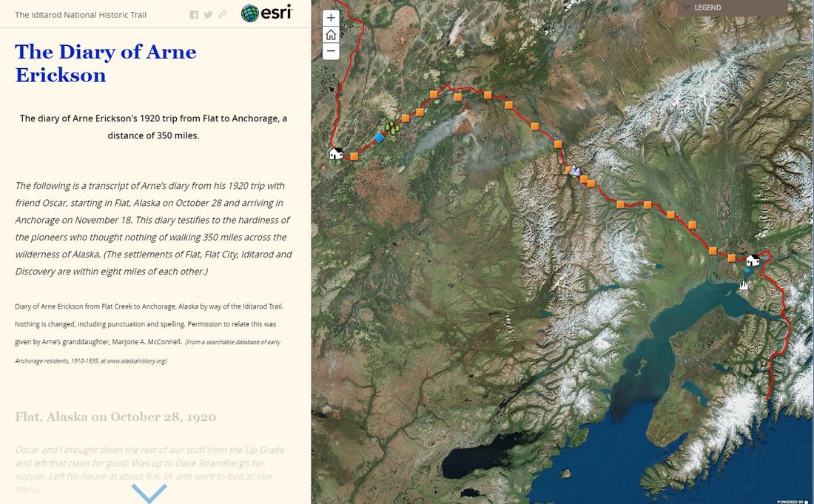Click the orange marker just past the trees icon
814x504 pixels.
coord(406,118)
